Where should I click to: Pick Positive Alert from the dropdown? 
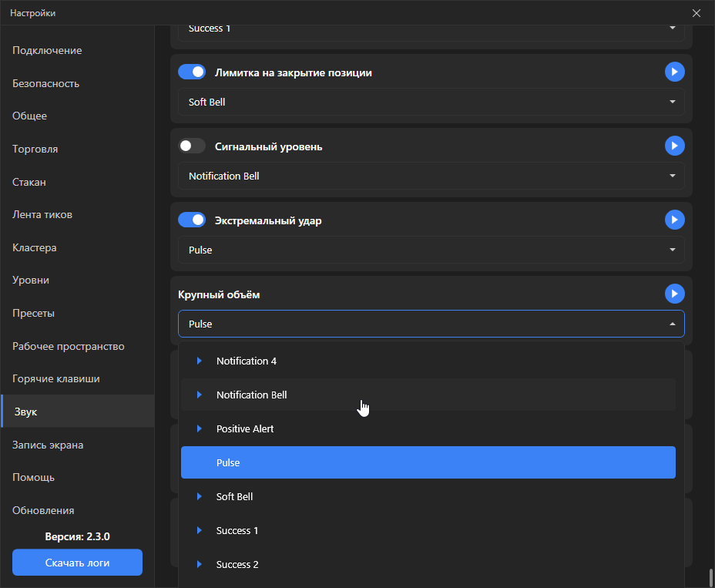(x=428, y=428)
